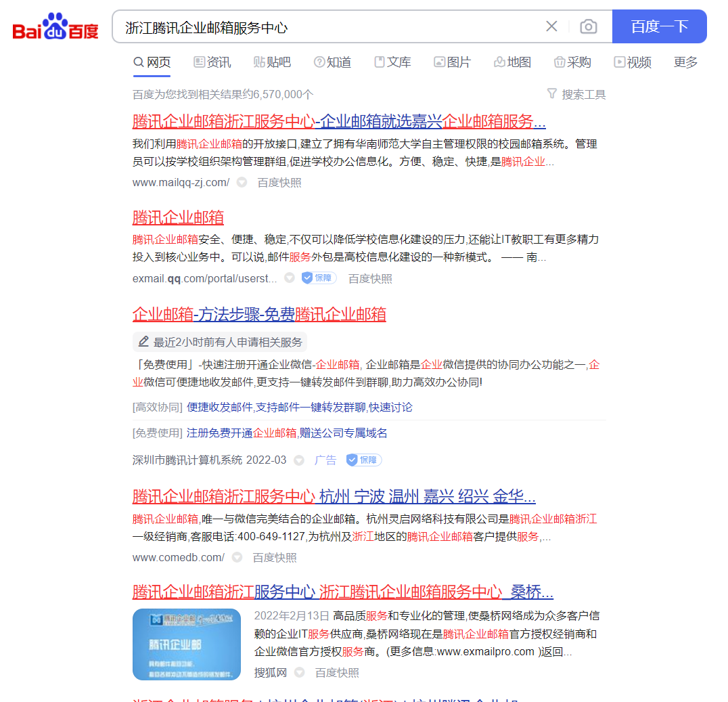
Task: Open 百度快照 for exmail.qq.com result
Action: pos(371,278)
